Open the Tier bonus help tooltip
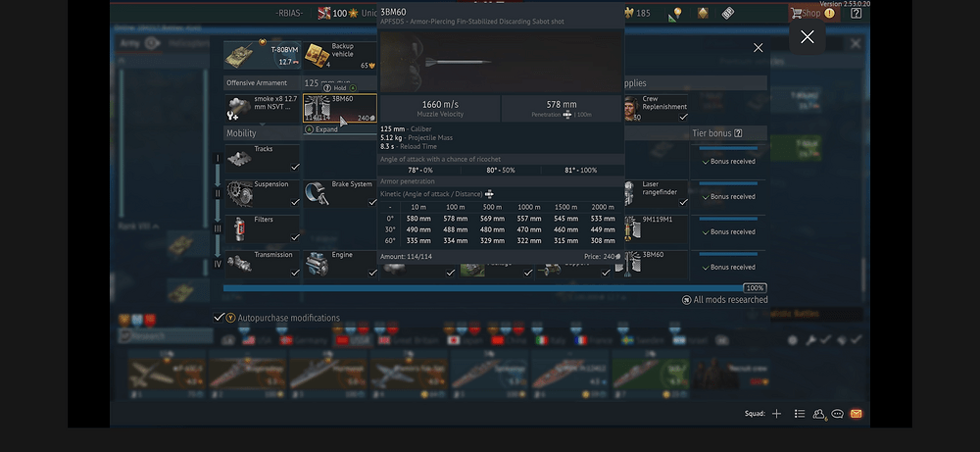The height and width of the screenshot is (452, 980). click(x=738, y=133)
